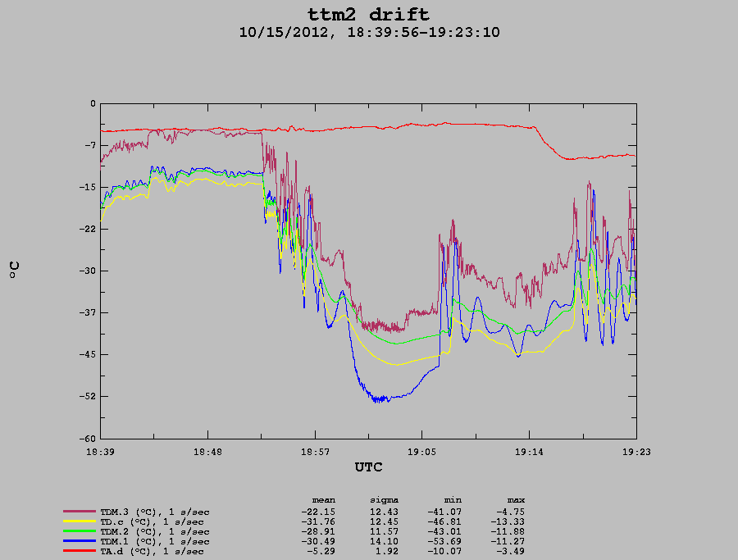Click the 'max' column header
738x560 pixels.
[x=516, y=500]
